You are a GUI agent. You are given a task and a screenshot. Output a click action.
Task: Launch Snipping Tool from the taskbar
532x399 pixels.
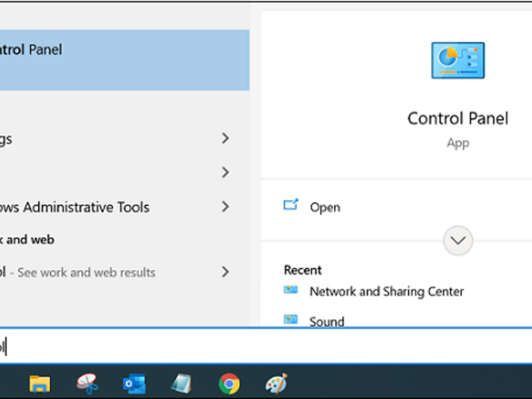87,384
